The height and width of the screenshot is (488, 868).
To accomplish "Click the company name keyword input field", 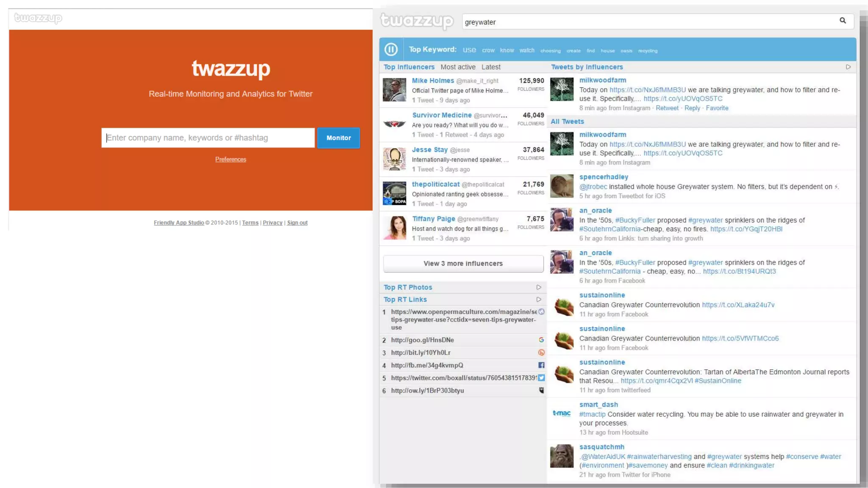I will [208, 138].
